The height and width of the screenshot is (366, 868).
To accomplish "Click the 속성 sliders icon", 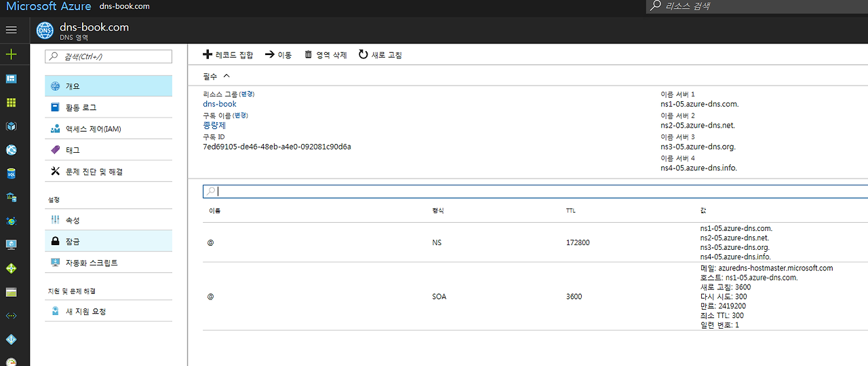I will tap(56, 220).
